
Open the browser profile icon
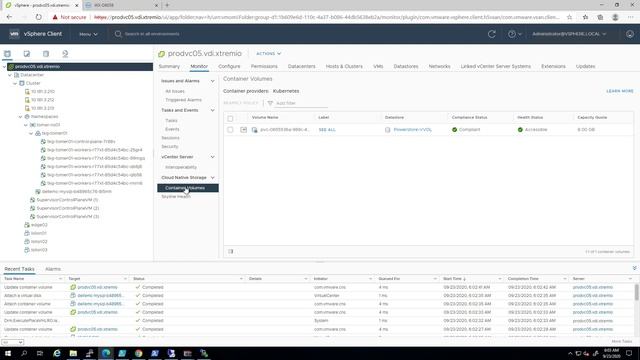615,17
